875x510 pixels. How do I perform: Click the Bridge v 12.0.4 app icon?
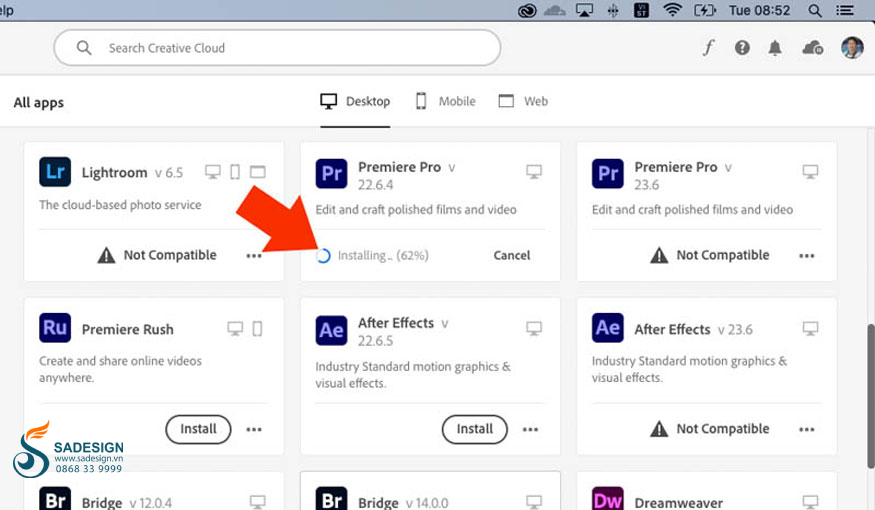[55, 498]
